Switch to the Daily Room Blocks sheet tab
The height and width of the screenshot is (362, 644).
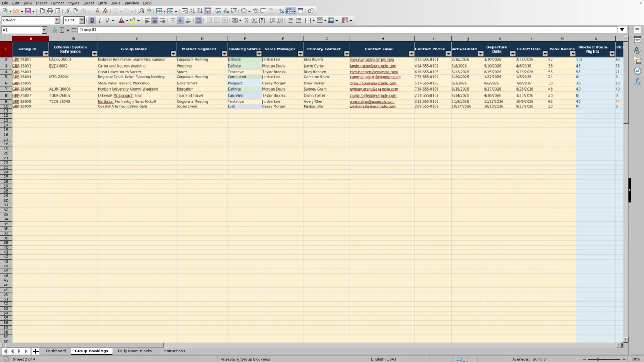pyautogui.click(x=135, y=351)
